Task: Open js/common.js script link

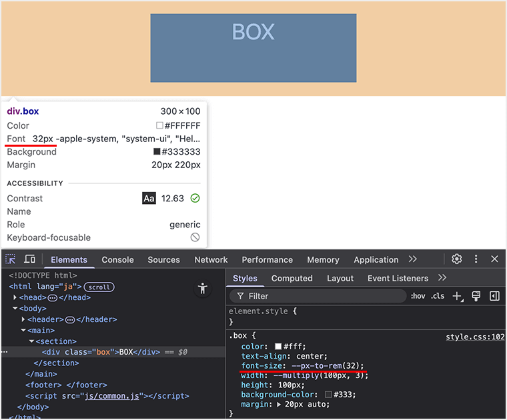Action: tap(112, 396)
